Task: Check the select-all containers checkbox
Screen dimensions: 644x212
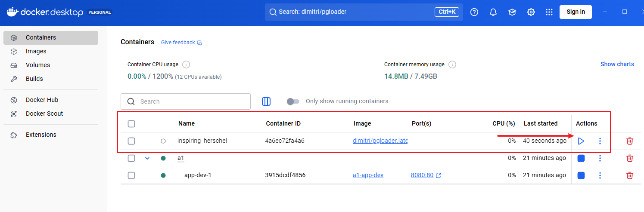Action: point(131,124)
